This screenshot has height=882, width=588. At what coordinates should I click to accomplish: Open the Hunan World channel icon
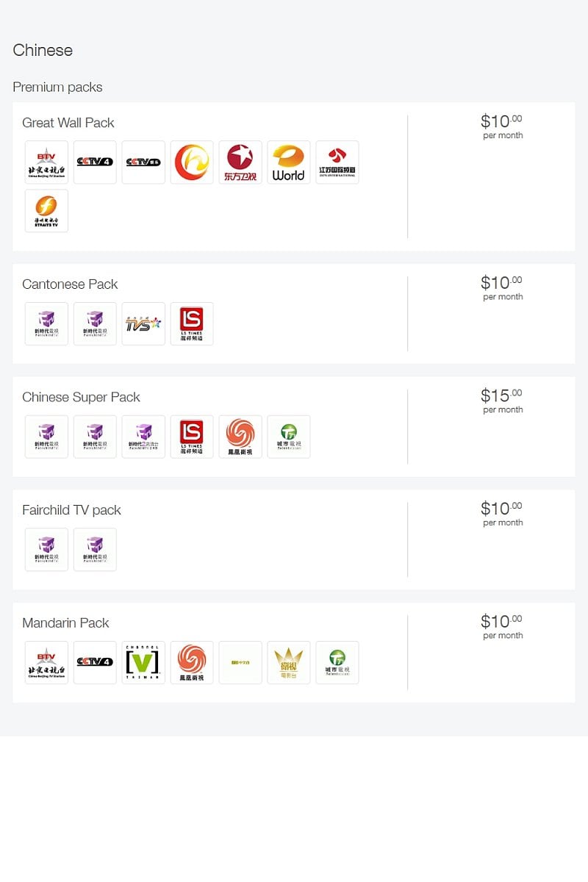click(x=289, y=162)
